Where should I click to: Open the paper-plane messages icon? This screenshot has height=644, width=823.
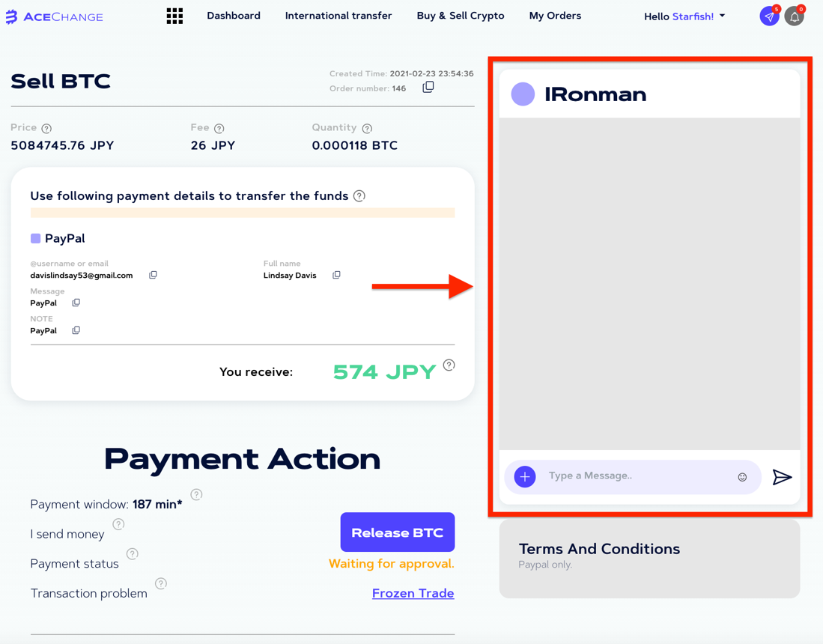click(x=769, y=16)
